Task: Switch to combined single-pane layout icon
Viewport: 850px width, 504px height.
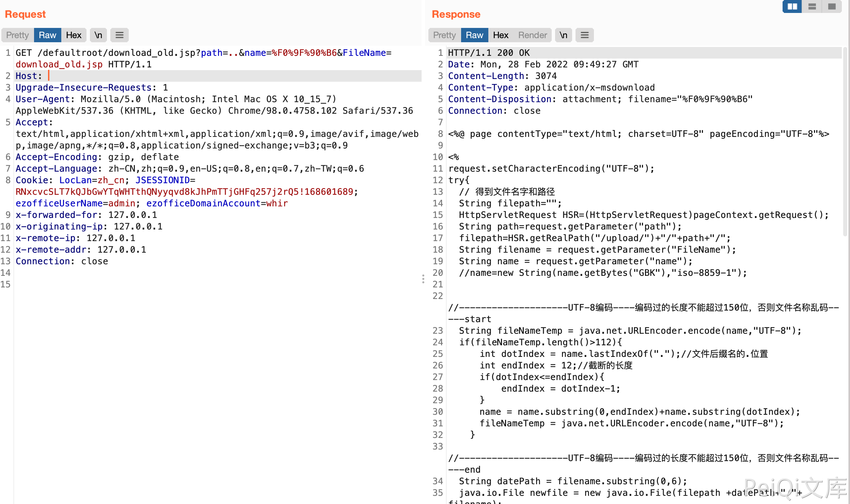Action: click(832, 6)
